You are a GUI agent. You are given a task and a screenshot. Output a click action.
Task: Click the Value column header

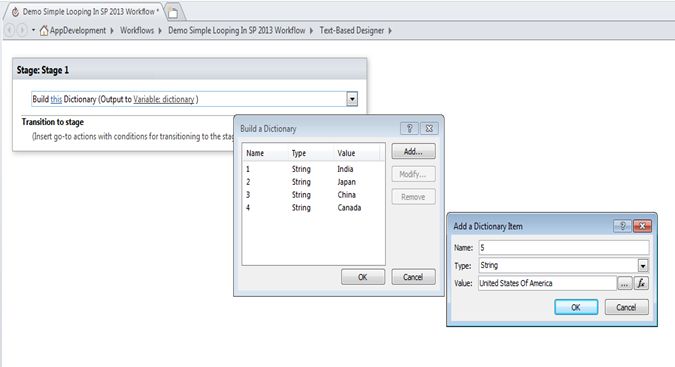pos(357,153)
